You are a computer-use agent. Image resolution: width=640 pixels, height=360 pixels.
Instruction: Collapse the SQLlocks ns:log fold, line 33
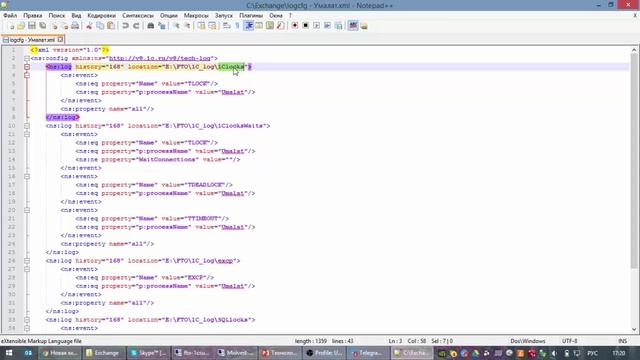[27, 320]
